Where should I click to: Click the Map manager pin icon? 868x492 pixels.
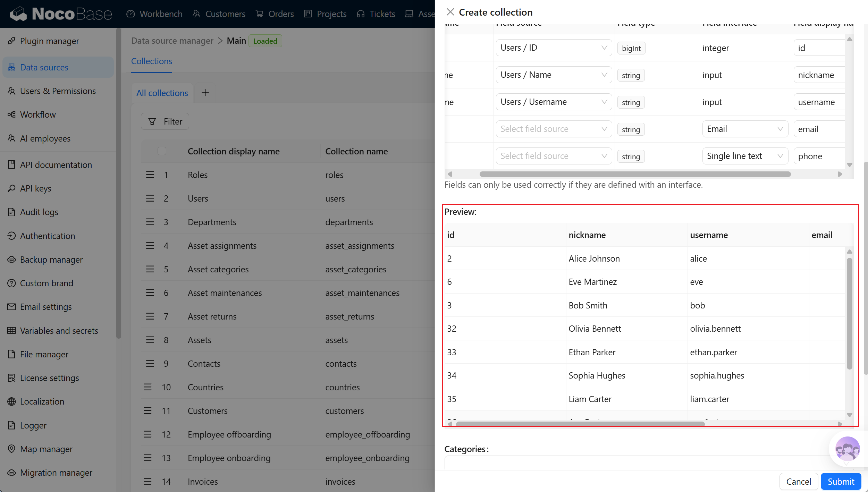pos(11,449)
